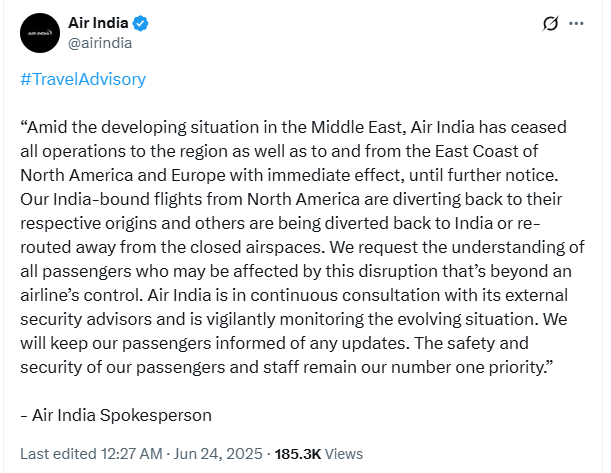Click the Grok icon beside the ellipsis
Viewport: 611px width, 473px height.
[547, 24]
